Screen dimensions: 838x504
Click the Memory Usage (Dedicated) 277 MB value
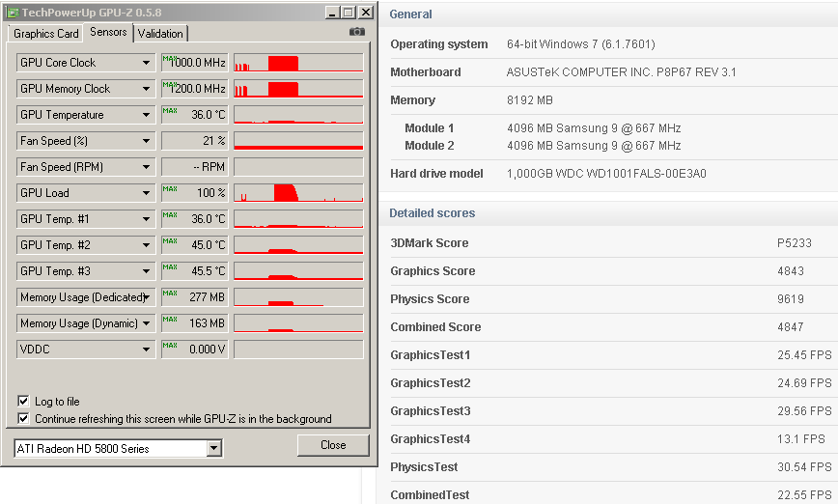click(195, 297)
